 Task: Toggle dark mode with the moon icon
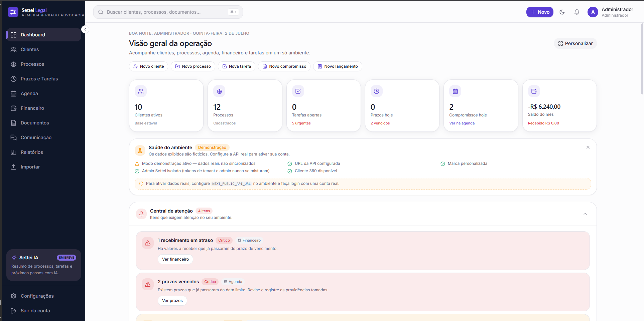(x=562, y=12)
